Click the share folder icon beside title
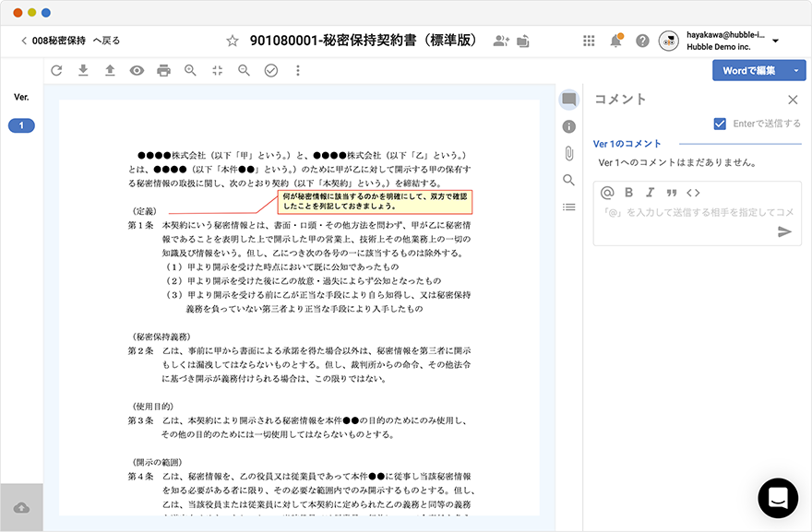Viewport: 812px width, 532px height. (523, 41)
